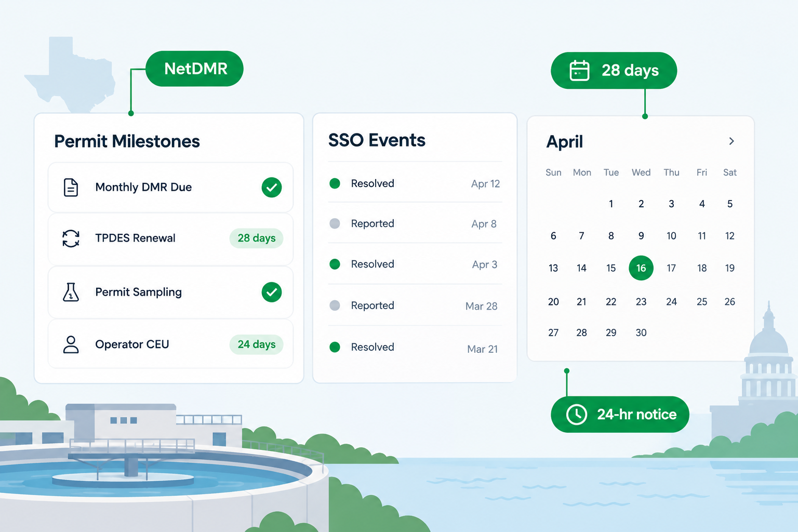
Task: Click the green status dot for Resolved Apr 12
Action: point(335,183)
